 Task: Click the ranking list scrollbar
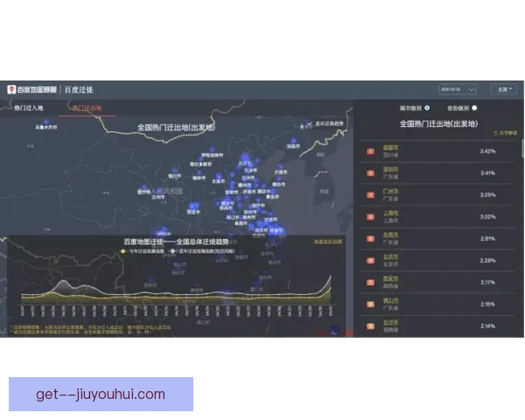[x=522, y=149]
